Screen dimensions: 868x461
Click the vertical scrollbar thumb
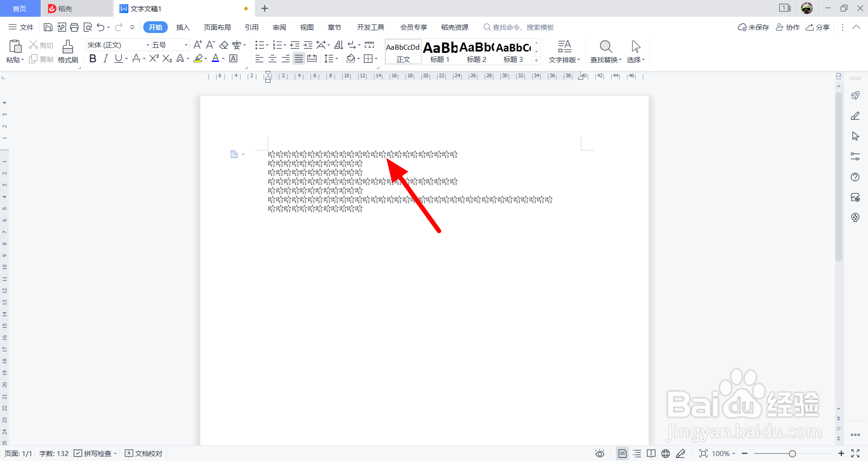(x=839, y=177)
